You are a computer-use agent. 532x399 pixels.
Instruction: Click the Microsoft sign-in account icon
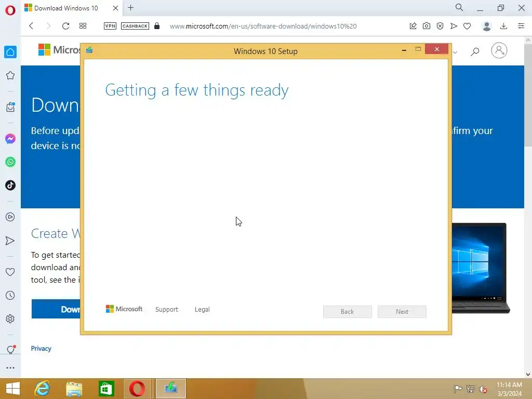(x=499, y=50)
